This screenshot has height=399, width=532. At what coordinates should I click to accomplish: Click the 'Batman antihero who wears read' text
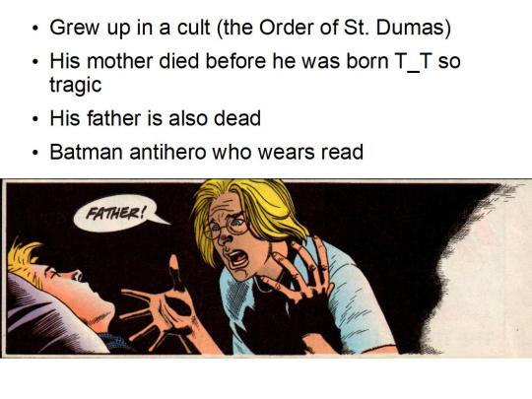[206, 152]
